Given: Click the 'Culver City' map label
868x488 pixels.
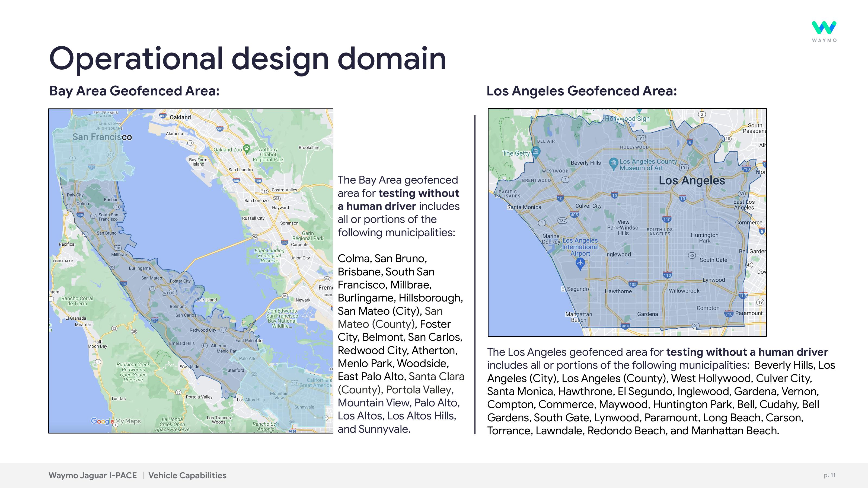Looking at the screenshot, I should point(588,206).
